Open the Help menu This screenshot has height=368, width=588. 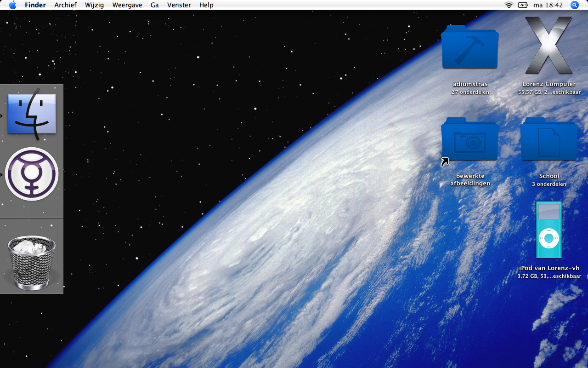[206, 5]
